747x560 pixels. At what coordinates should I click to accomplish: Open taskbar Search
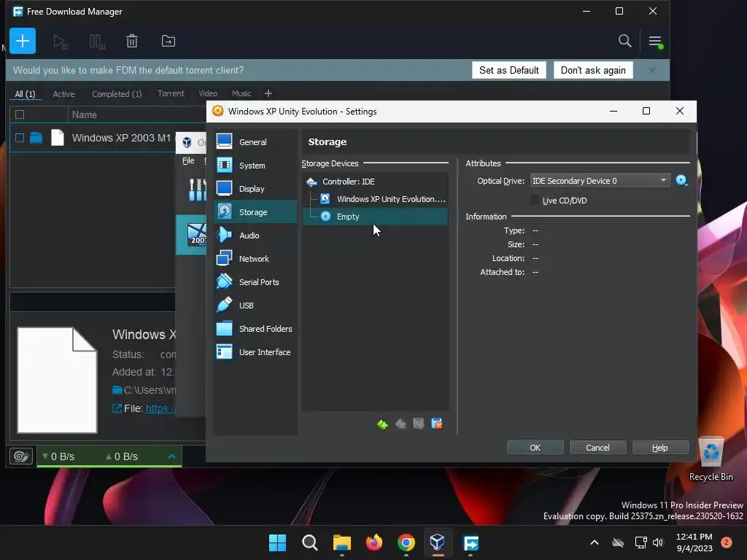(x=309, y=542)
